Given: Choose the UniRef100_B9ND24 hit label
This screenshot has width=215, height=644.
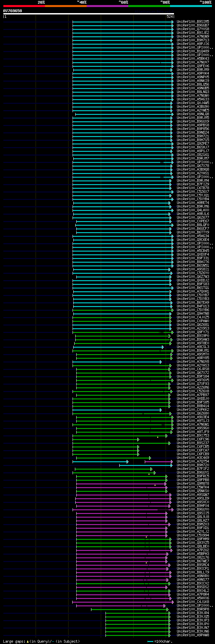Looking at the screenshot, I should (193, 132).
